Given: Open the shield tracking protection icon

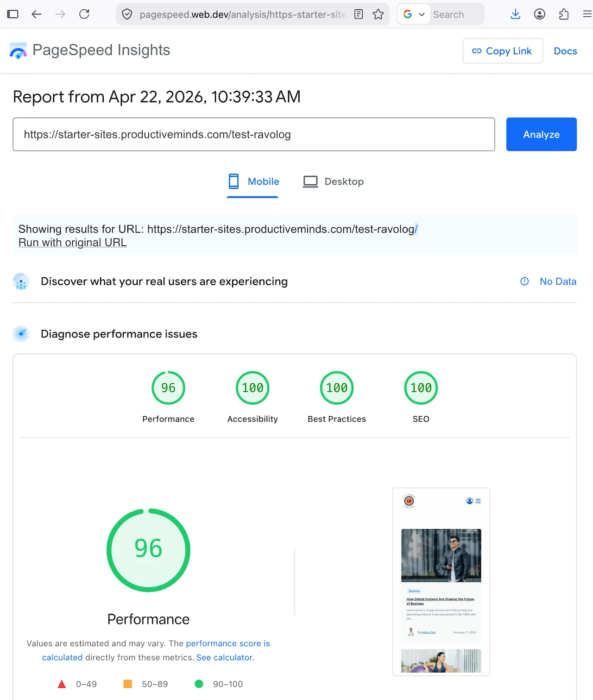Looking at the screenshot, I should pos(127,14).
